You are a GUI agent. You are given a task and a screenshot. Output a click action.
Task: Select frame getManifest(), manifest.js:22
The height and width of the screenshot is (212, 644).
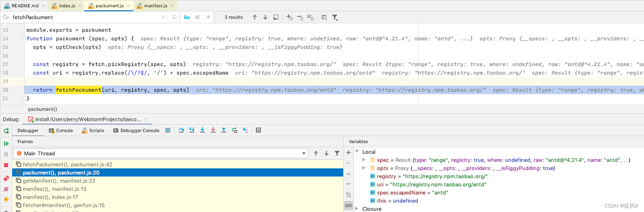(178, 181)
